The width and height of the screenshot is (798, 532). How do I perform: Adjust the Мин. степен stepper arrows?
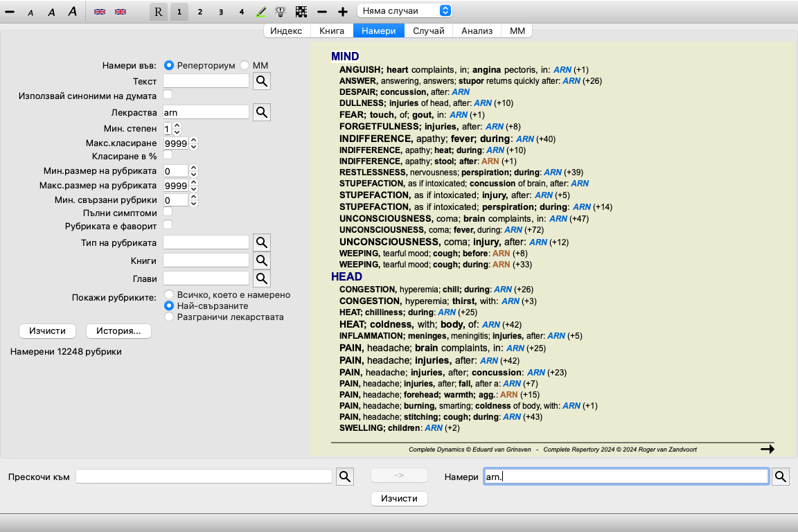[177, 129]
